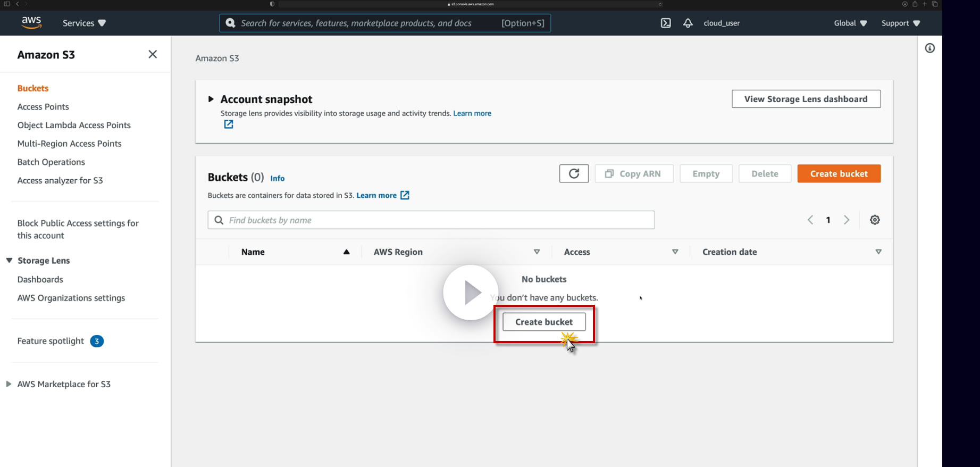
Task: Collapse the Storage Lens section
Action: (x=9, y=261)
